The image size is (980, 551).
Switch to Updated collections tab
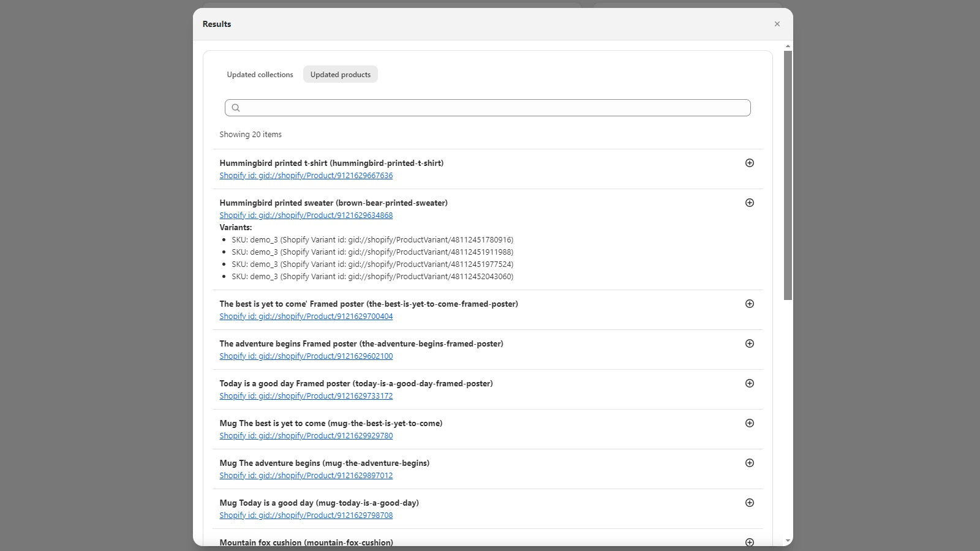click(x=260, y=75)
